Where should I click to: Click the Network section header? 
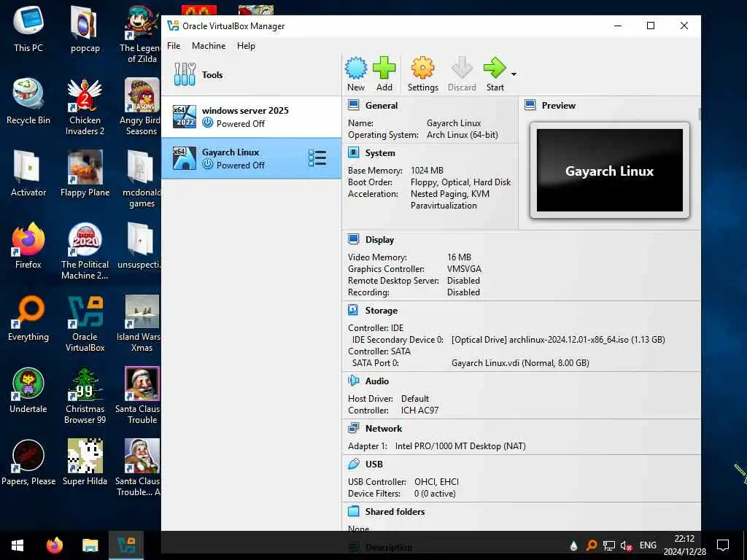tap(384, 428)
